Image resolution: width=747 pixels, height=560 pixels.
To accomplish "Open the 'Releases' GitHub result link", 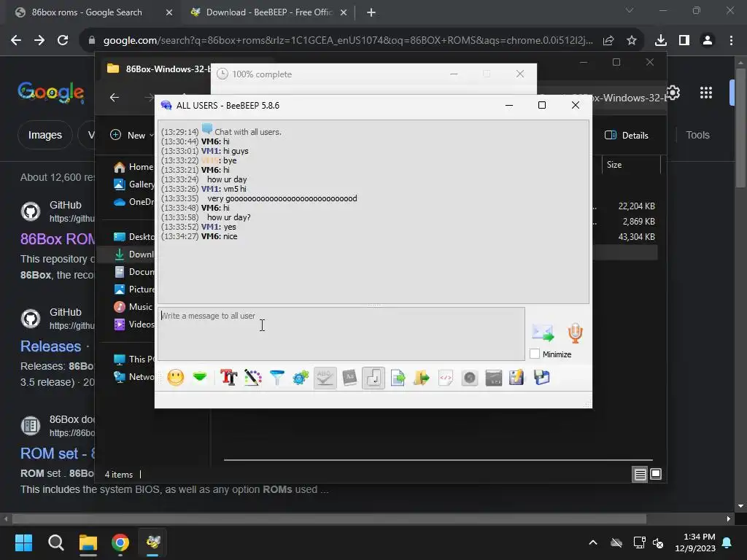I will [x=50, y=346].
